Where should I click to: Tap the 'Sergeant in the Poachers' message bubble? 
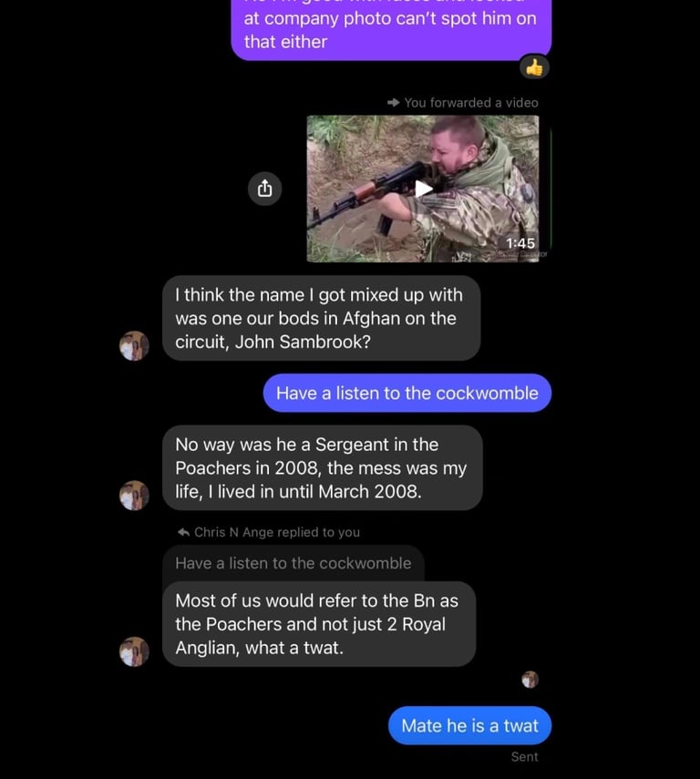click(x=322, y=468)
